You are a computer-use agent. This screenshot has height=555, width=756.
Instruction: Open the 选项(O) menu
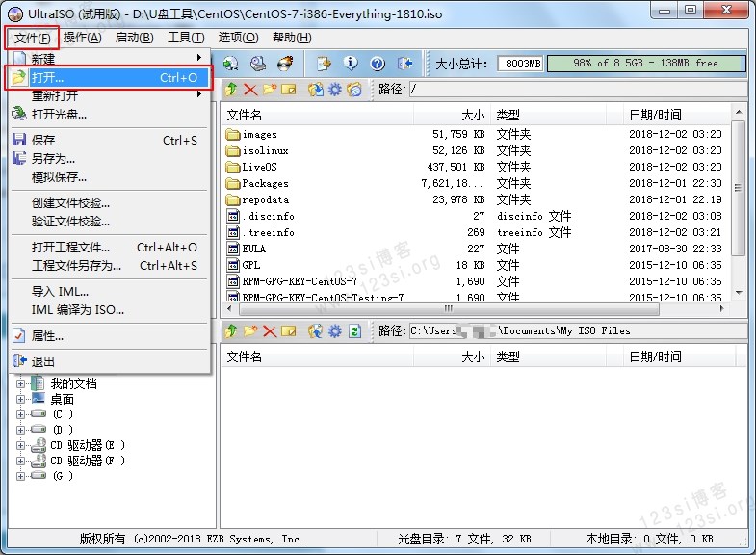(238, 38)
